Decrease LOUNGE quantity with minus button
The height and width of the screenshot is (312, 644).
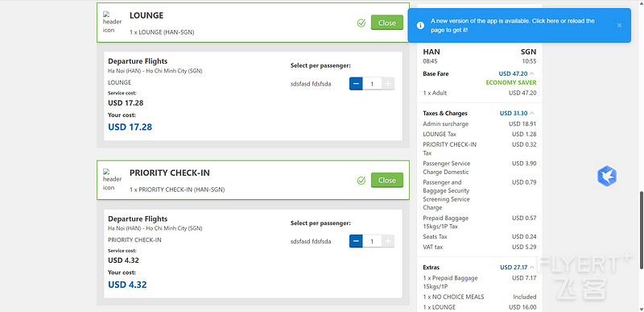point(356,84)
